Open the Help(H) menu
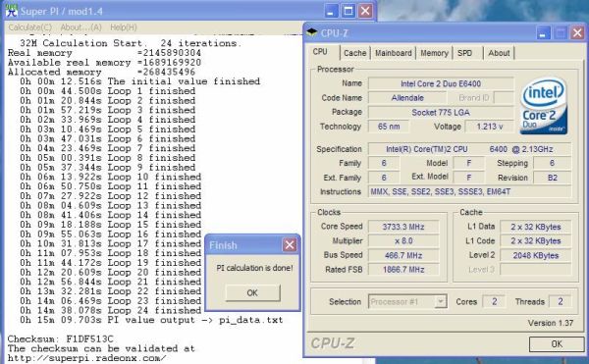Screen dimensions: 589x364 [x=124, y=27]
